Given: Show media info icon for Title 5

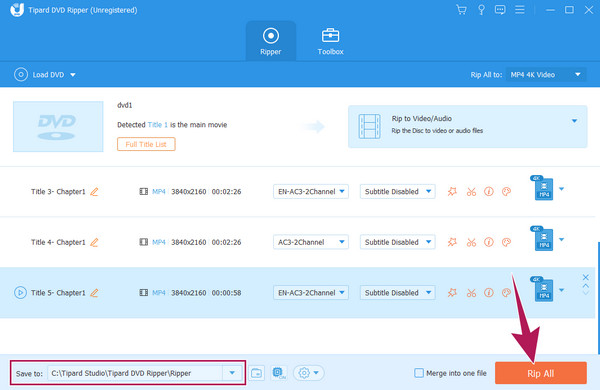Looking at the screenshot, I should pyautogui.click(x=489, y=292).
